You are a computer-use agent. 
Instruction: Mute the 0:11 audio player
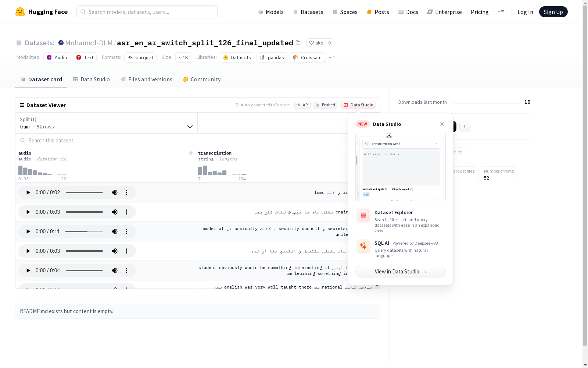click(x=115, y=231)
